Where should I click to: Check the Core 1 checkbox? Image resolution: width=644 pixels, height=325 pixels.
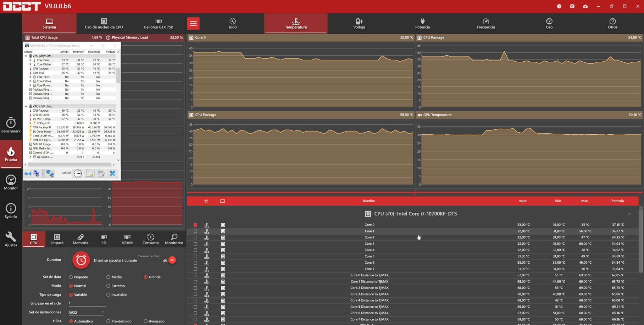[195, 231]
